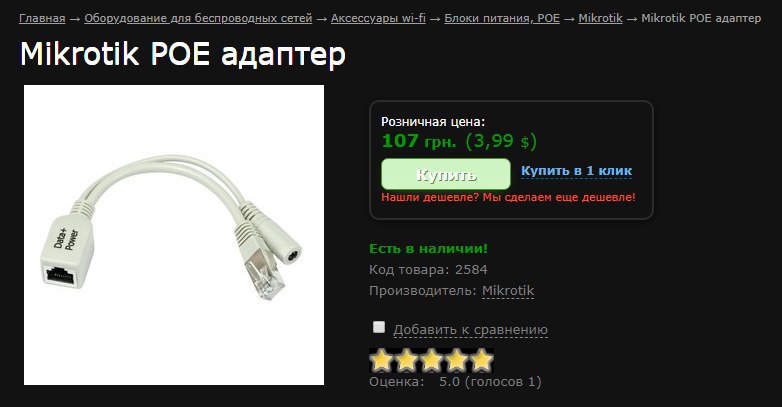Select Mikrotik breadcrumb link
This screenshot has height=407, width=782.
pos(600,18)
